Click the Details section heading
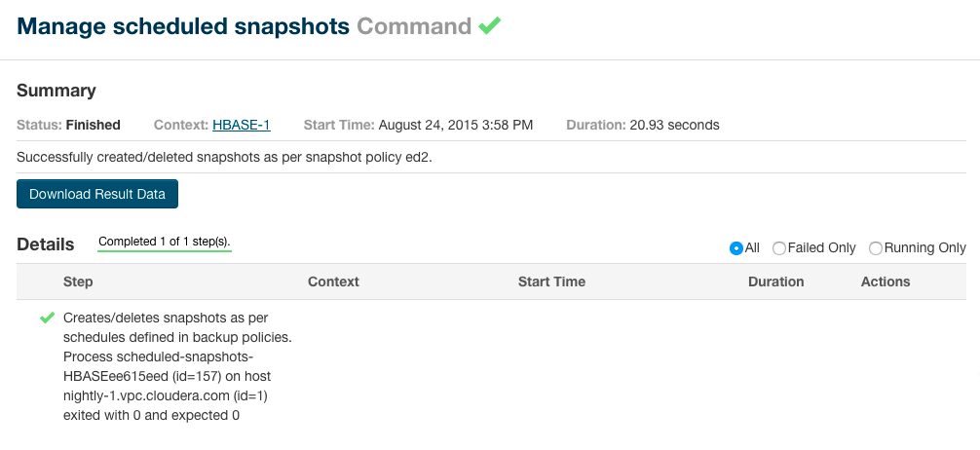980x450 pixels. coord(45,244)
